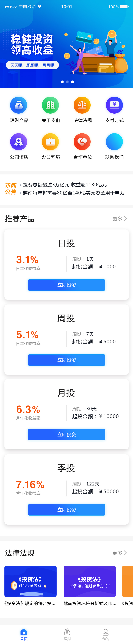Tap the 天天赚、周周赚、月月赚 banner pill
The height and width of the screenshot is (644, 133).
coord(32,65)
